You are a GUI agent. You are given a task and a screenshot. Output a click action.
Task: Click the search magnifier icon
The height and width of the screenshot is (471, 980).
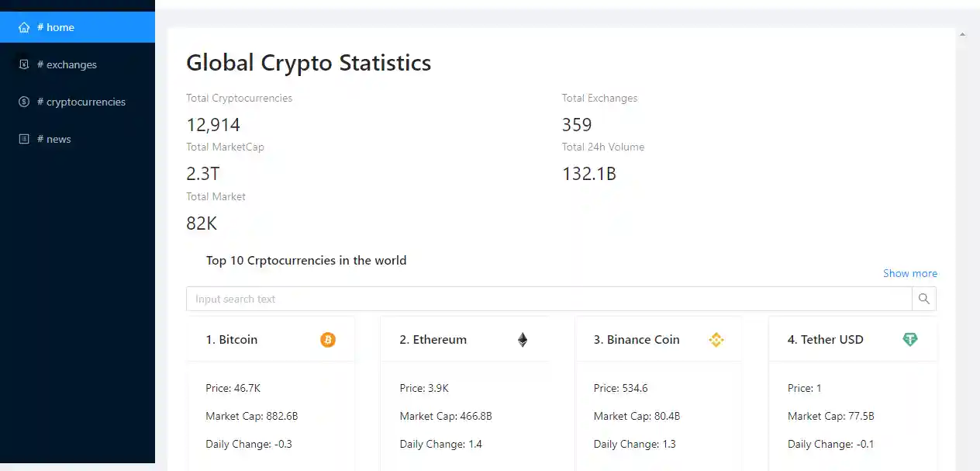pyautogui.click(x=923, y=299)
